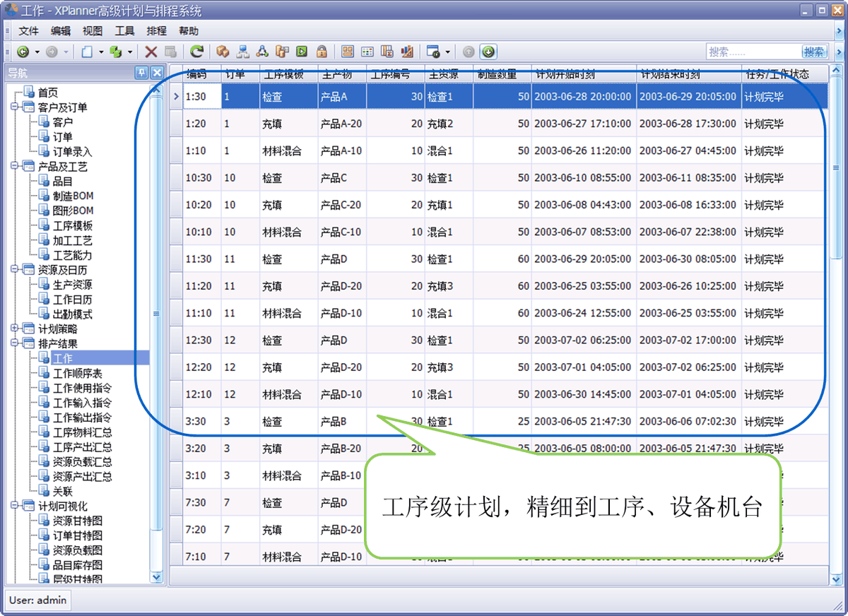The height and width of the screenshot is (616, 848).
Task: Open dropdown beside green import/export arrows icon
Action: (x=130, y=52)
